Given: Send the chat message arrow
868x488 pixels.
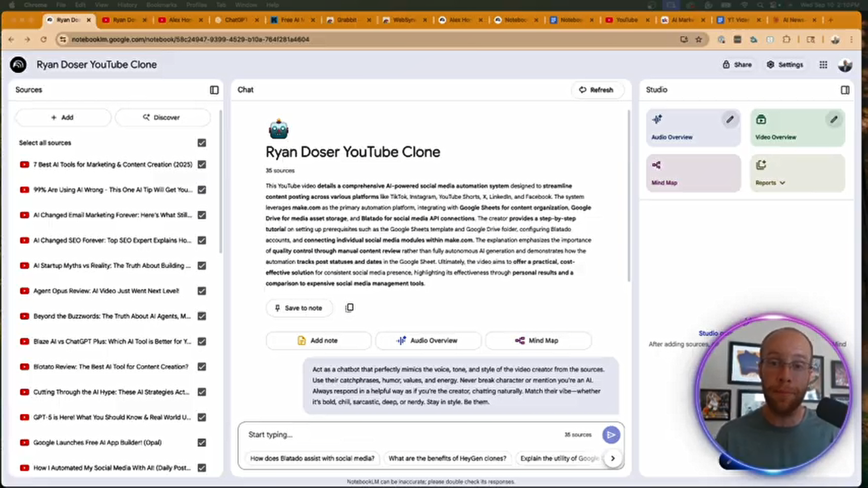Looking at the screenshot, I should tap(611, 435).
